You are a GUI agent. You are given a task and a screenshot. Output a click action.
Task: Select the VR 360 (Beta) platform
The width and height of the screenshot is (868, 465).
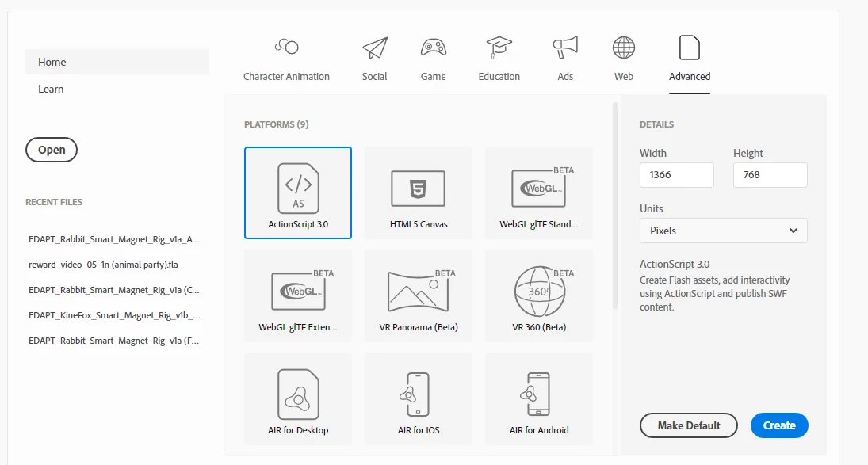[538, 295]
